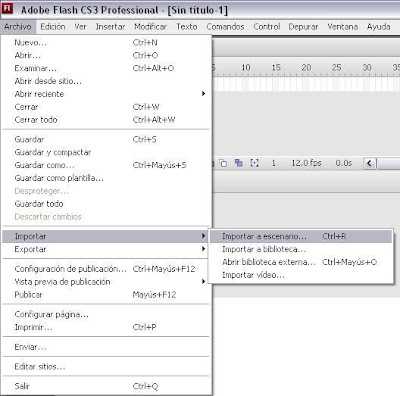400x396 pixels.
Task: Click the timeline scroll left arrow
Action: [x=370, y=163]
